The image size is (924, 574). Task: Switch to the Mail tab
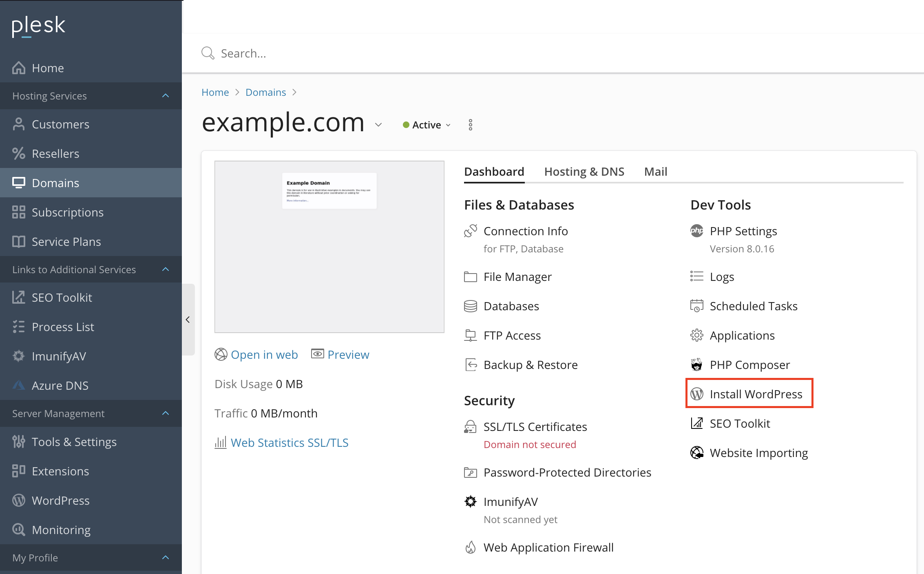coord(655,172)
